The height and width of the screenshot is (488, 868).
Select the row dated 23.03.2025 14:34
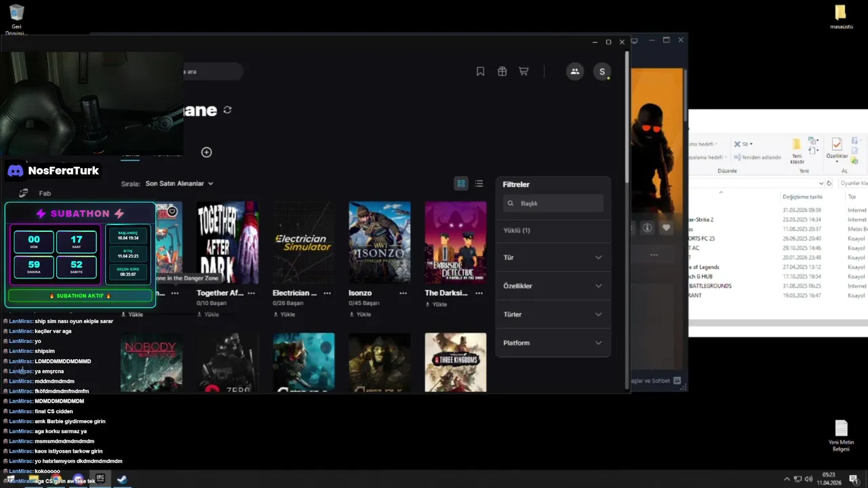click(778, 220)
